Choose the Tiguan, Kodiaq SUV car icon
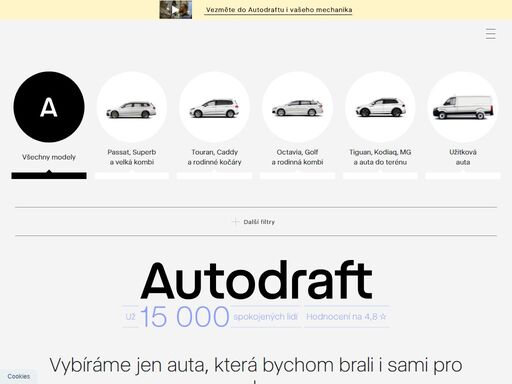Viewport: 512px width, 384px height. pyautogui.click(x=380, y=107)
